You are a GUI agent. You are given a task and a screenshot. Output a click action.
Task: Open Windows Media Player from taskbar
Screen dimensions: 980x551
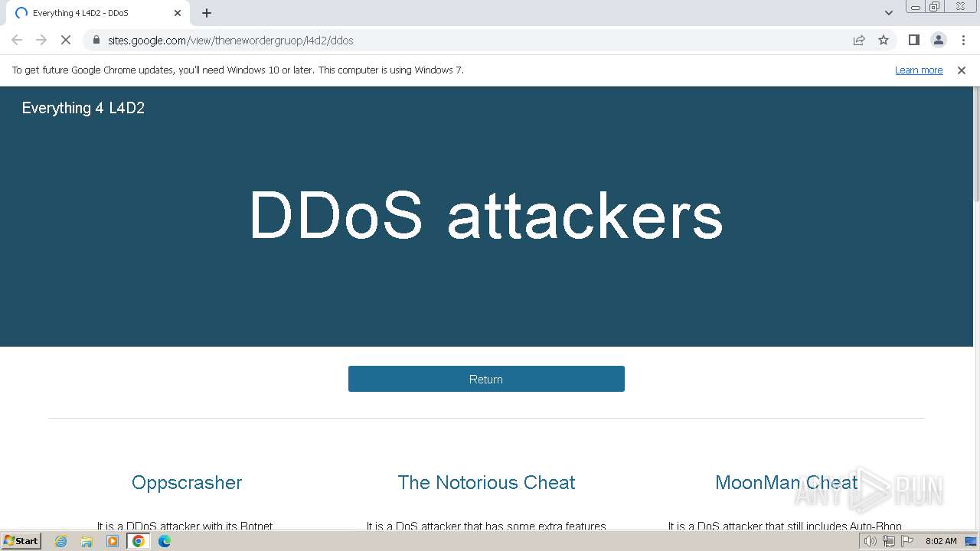click(x=113, y=541)
